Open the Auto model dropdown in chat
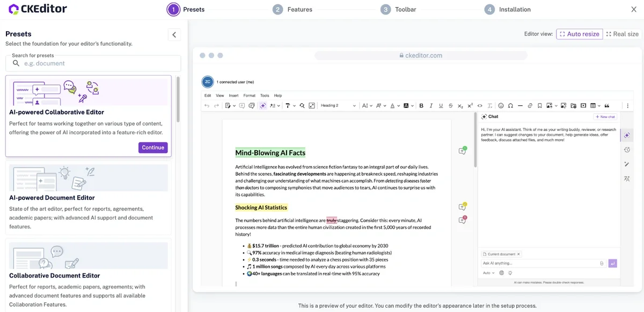644x312 pixels. pyautogui.click(x=488, y=273)
